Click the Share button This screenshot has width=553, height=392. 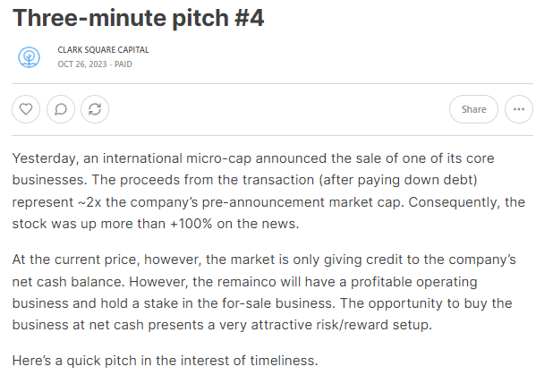(473, 109)
